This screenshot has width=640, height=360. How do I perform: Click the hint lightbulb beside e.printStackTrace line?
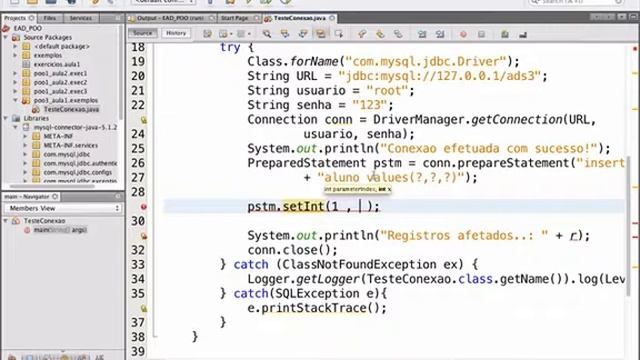(144, 308)
